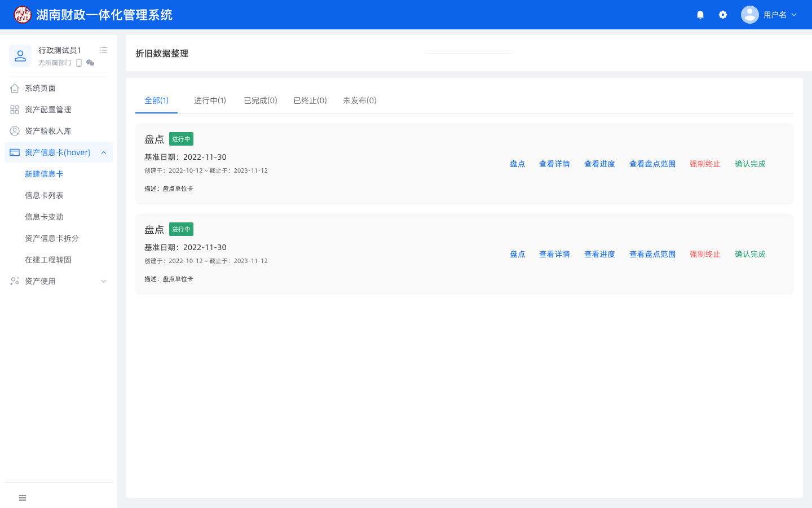Click the list icon beside 行政测试员1
Image resolution: width=812 pixels, height=508 pixels.
tap(104, 50)
